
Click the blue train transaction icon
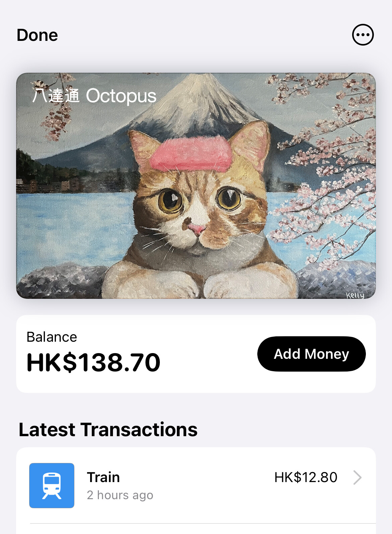pos(52,485)
